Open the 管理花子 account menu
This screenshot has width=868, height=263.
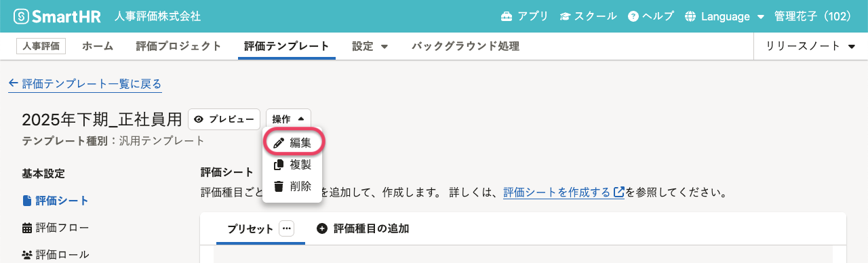click(812, 16)
